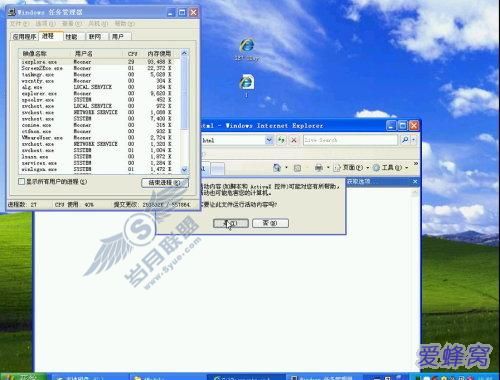The height and width of the screenshot is (380, 500).
Task: Click the Live Search magnifier icon
Action: [x=405, y=140]
